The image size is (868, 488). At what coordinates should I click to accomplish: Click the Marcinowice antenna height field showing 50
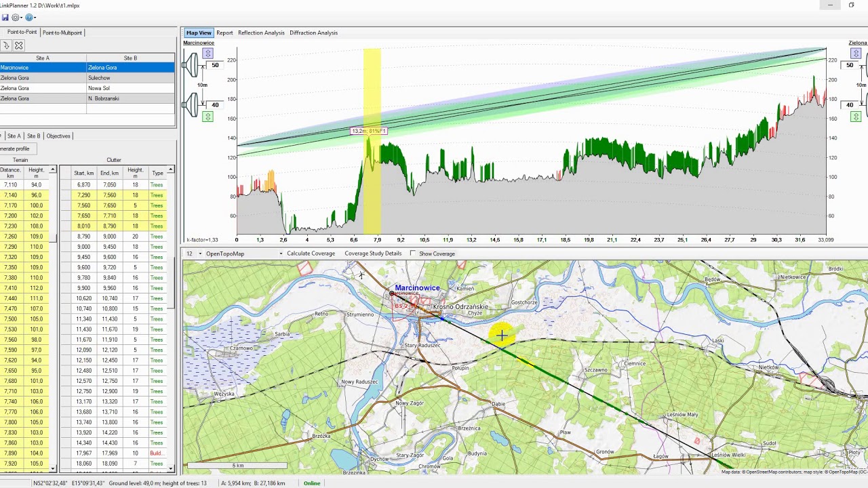[x=214, y=65]
